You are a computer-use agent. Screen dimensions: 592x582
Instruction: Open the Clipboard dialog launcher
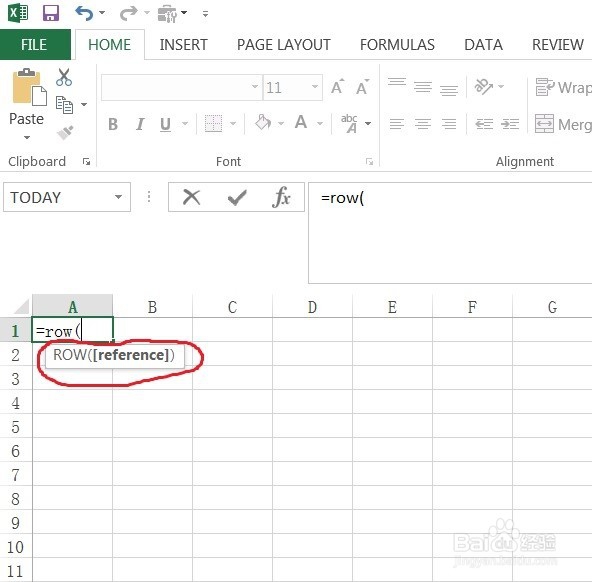86,162
